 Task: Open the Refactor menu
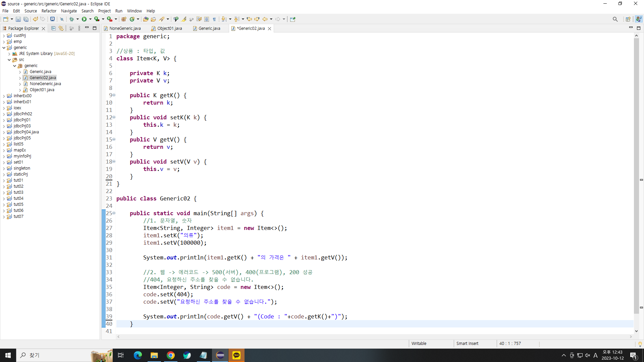[49, 11]
